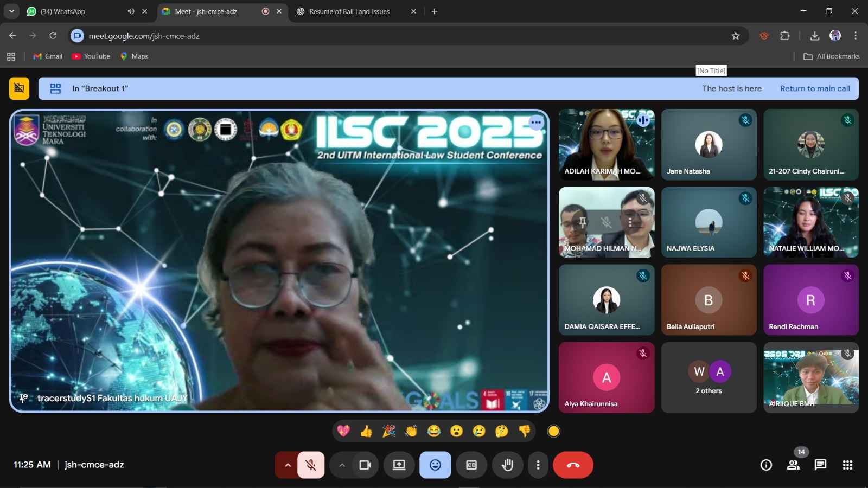This screenshot has width=868, height=488.
Task: Click the meeting details info icon
Action: (766, 465)
